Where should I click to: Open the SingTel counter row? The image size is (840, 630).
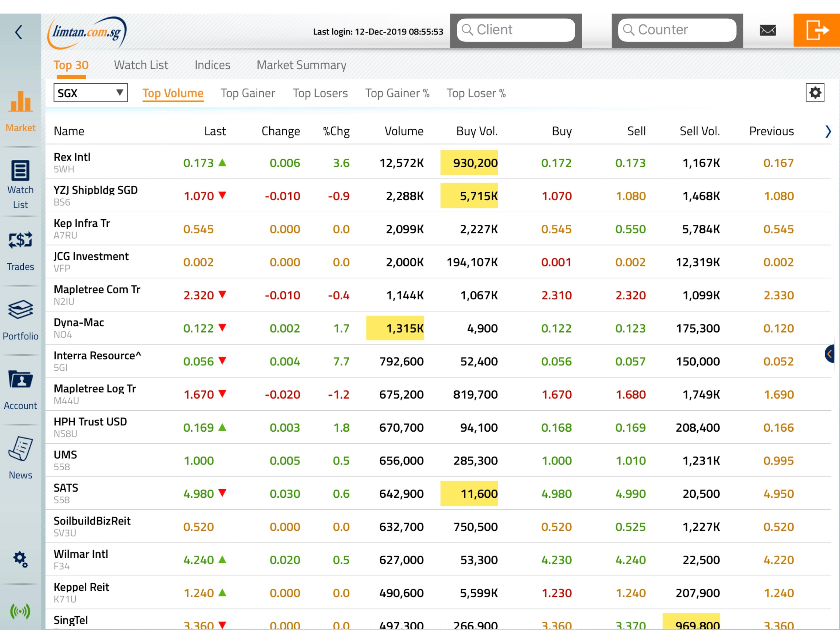click(x=438, y=620)
